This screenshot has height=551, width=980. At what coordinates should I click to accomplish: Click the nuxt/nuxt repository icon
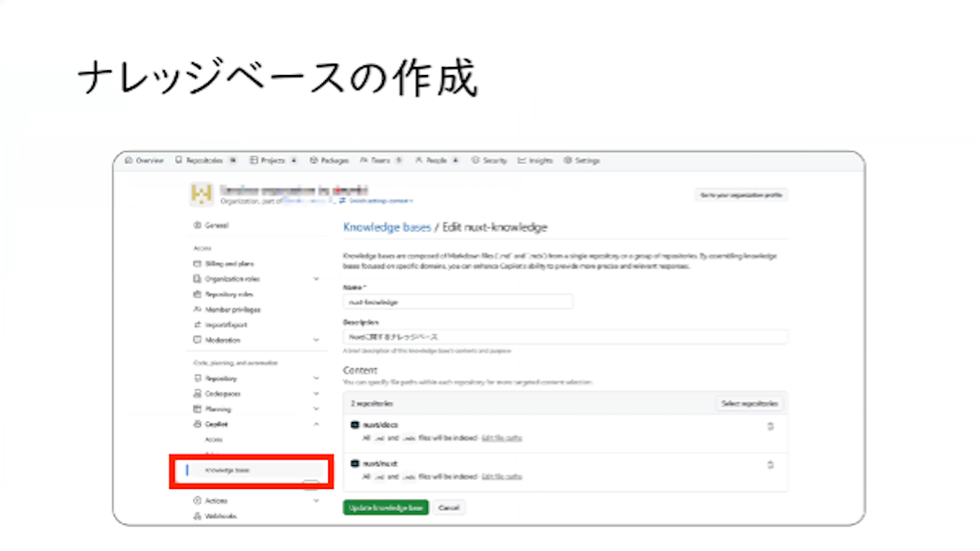click(x=354, y=463)
